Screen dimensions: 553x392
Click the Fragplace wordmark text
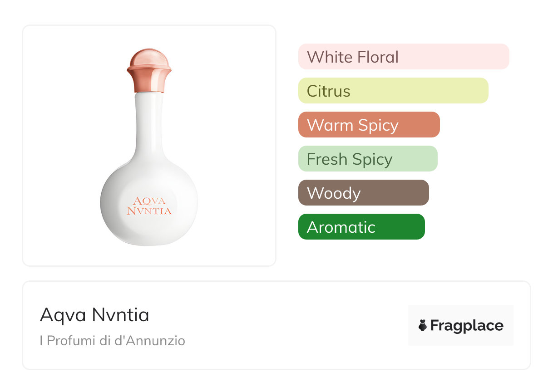(467, 325)
